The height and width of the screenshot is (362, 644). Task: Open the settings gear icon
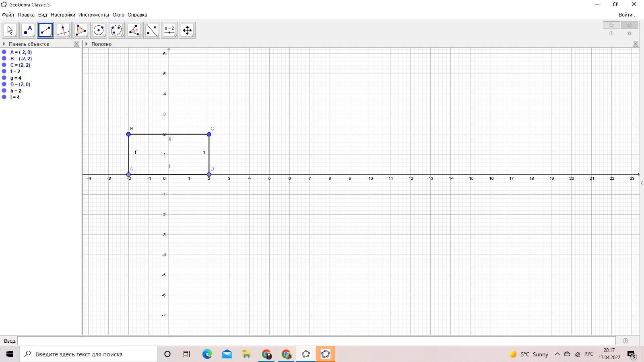630,33
